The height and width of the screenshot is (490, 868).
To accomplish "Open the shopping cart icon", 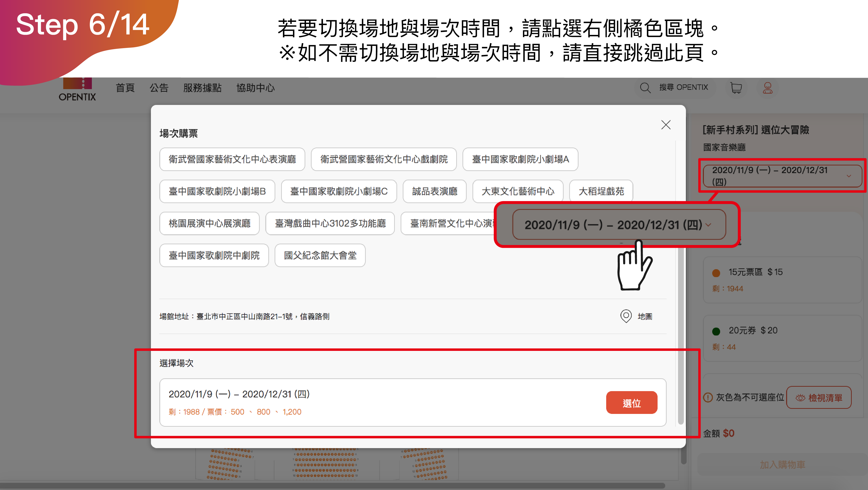I will (x=736, y=88).
